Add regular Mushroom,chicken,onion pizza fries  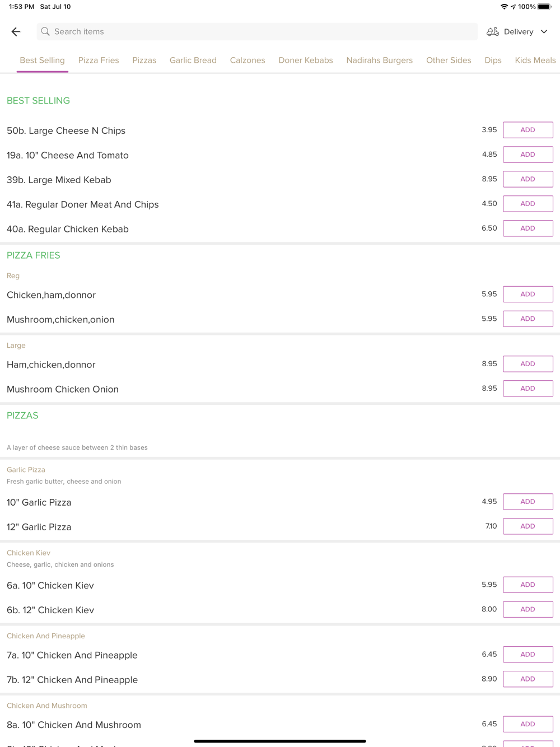pos(528,319)
